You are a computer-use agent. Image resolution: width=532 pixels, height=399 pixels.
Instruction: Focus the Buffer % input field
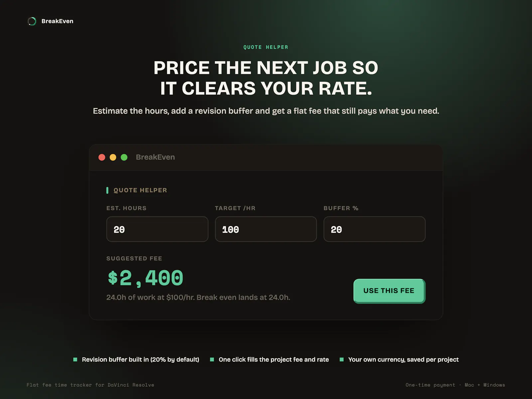pyautogui.click(x=374, y=229)
